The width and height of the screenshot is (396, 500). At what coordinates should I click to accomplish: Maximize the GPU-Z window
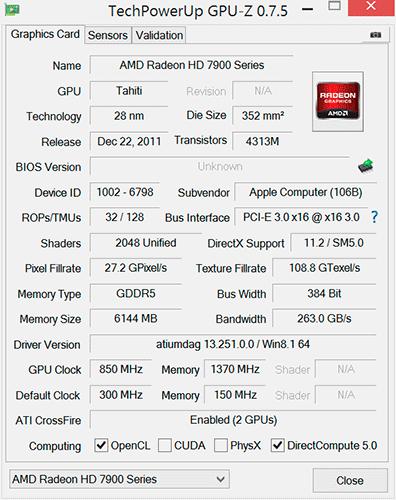[x=334, y=6]
